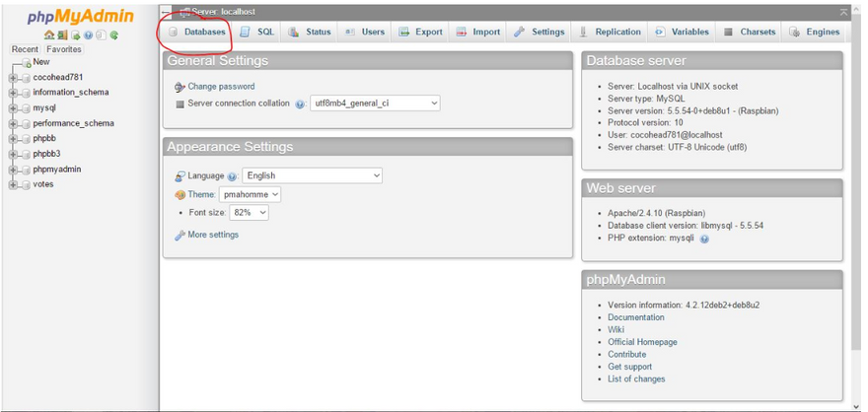Click the help icon after PHP extension mysqli
The width and height of the screenshot is (868, 412).
pyautogui.click(x=704, y=239)
